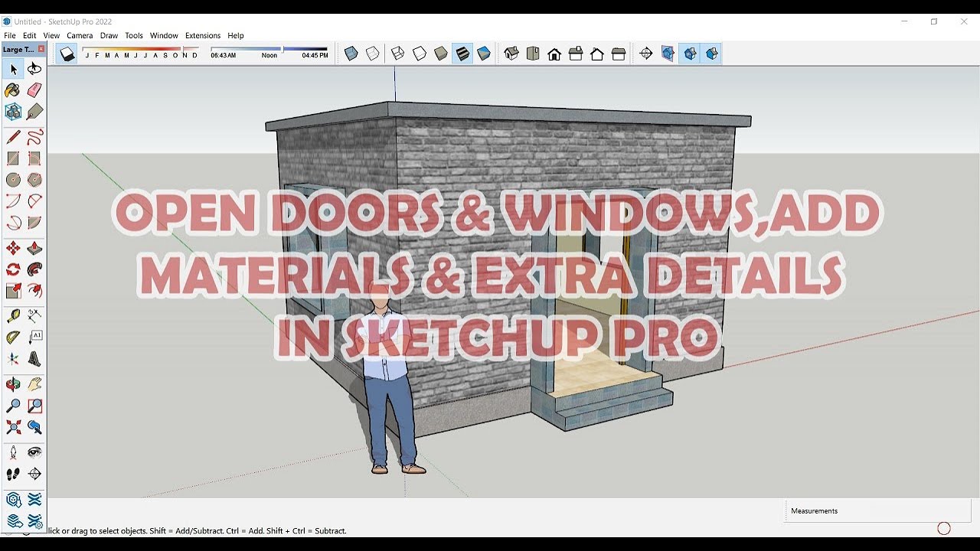Image resolution: width=980 pixels, height=551 pixels.
Task: Select the Select arrow tool
Action: pos(13,69)
